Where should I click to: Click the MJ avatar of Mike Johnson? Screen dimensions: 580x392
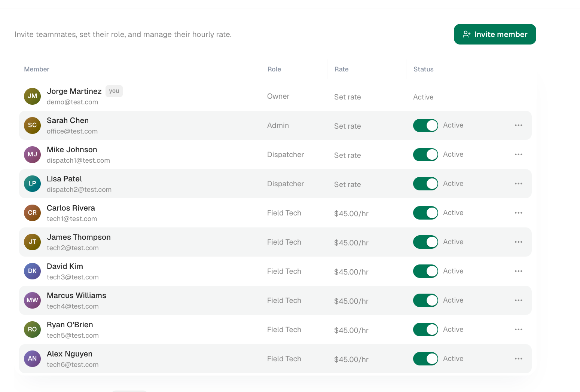click(x=32, y=154)
